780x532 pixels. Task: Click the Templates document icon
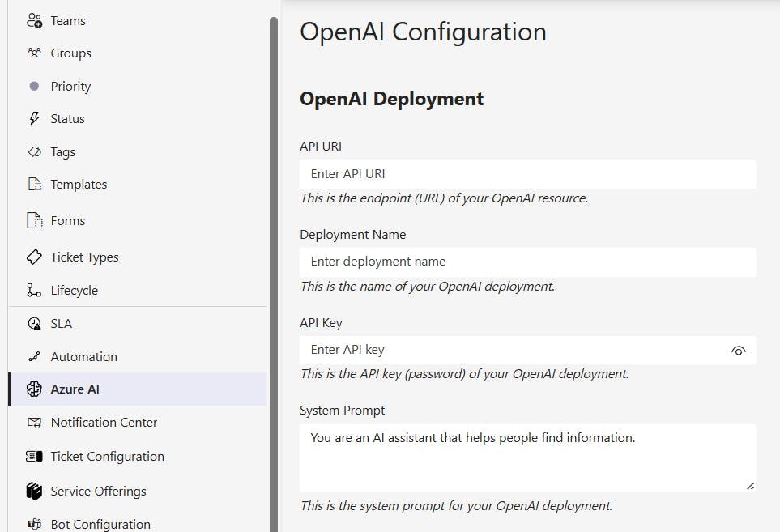pyautogui.click(x=34, y=185)
